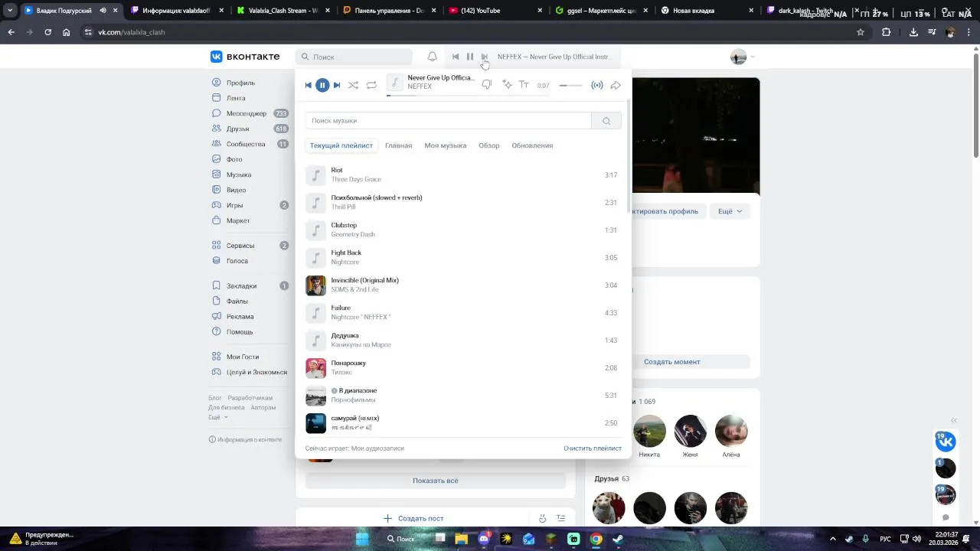Click Показать всё button
Screen dimensions: 980x551
[x=436, y=481]
